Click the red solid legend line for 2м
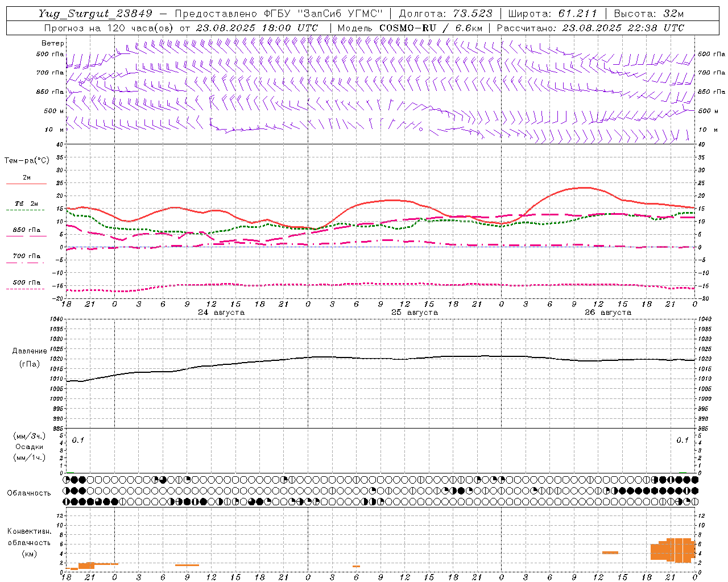Image resolution: width=728 pixels, height=582 pixels. click(x=26, y=184)
